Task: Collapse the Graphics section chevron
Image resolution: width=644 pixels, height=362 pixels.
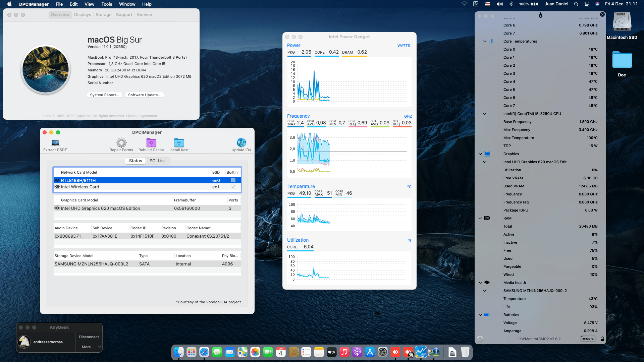Action: click(480, 154)
